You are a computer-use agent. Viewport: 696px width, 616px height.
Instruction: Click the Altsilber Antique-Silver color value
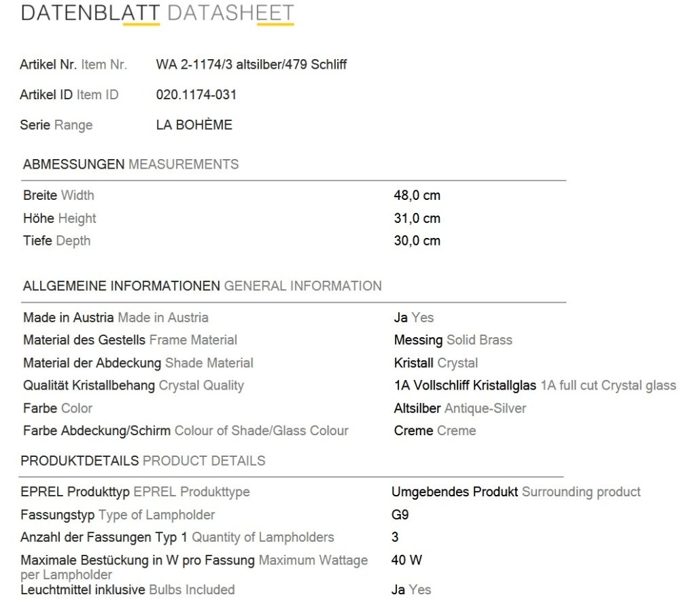click(x=460, y=409)
